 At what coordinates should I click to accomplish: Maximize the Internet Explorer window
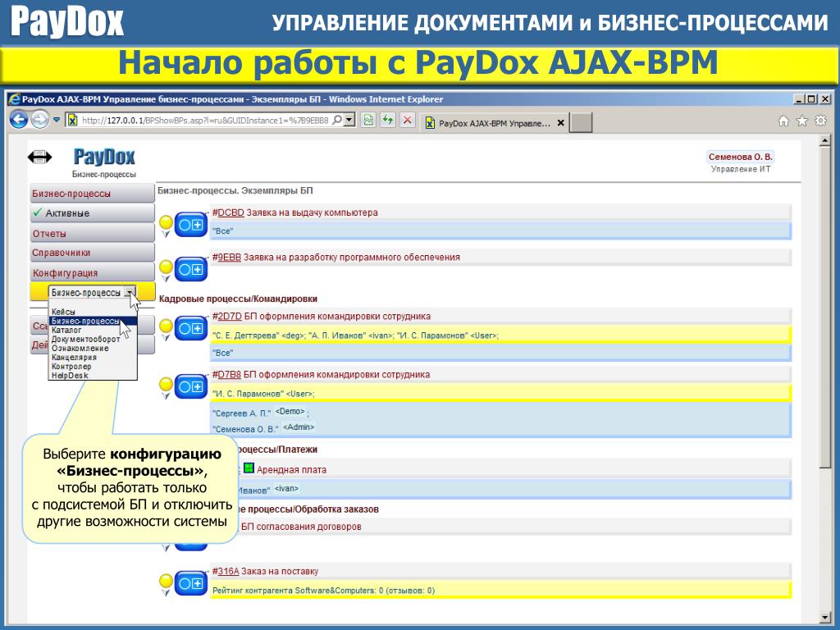(x=811, y=99)
